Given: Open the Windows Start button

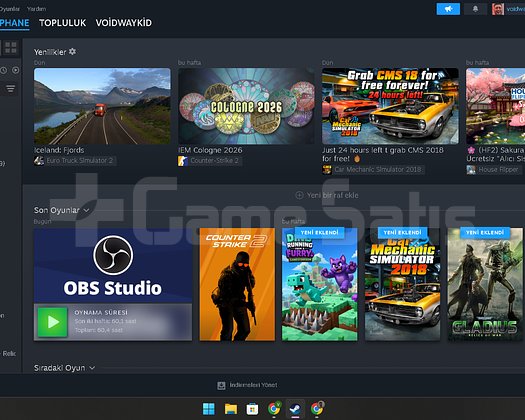Looking at the screenshot, I should (209, 409).
